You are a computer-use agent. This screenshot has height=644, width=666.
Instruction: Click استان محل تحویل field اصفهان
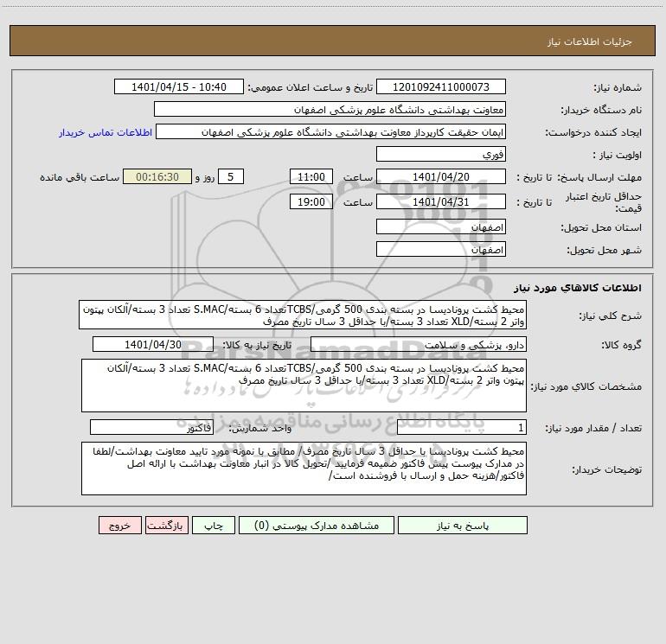point(441,227)
